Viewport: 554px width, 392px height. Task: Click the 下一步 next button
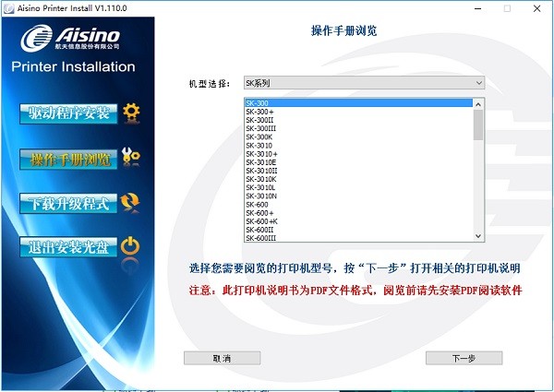[x=464, y=358]
